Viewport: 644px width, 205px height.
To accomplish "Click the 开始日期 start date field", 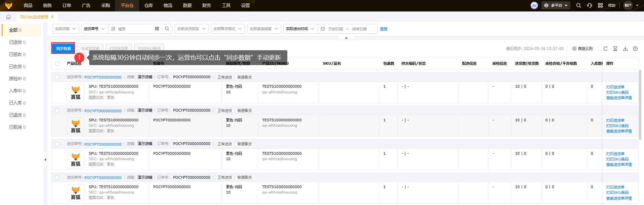I will click(x=335, y=29).
